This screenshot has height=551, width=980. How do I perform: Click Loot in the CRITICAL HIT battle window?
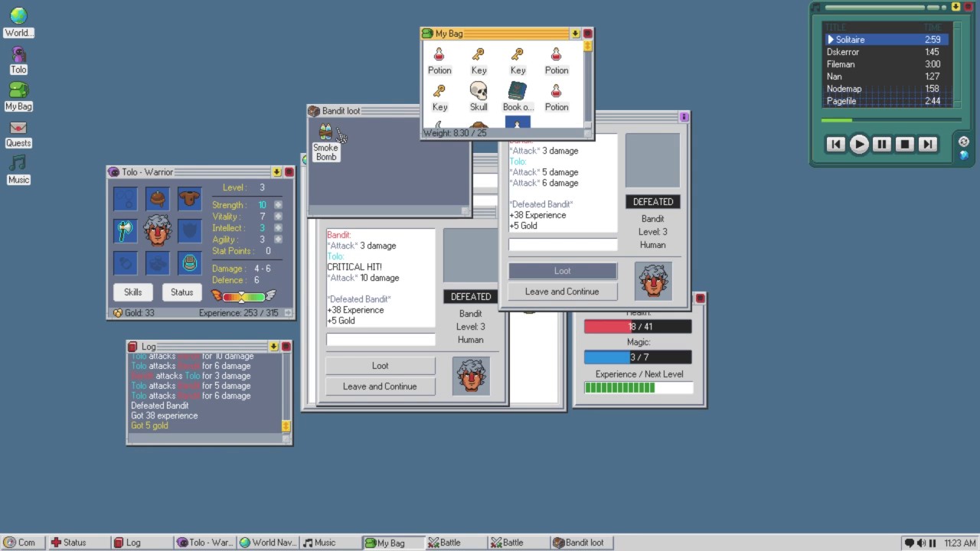380,366
